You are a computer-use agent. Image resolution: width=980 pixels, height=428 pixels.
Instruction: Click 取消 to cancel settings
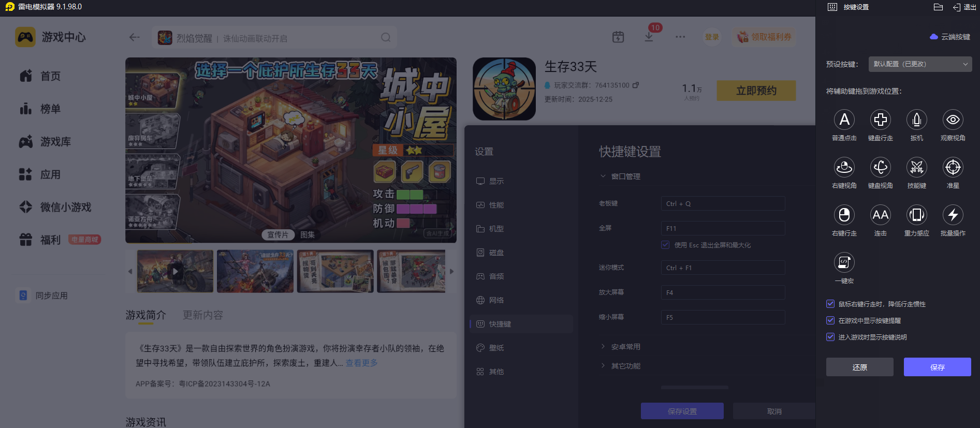click(774, 411)
